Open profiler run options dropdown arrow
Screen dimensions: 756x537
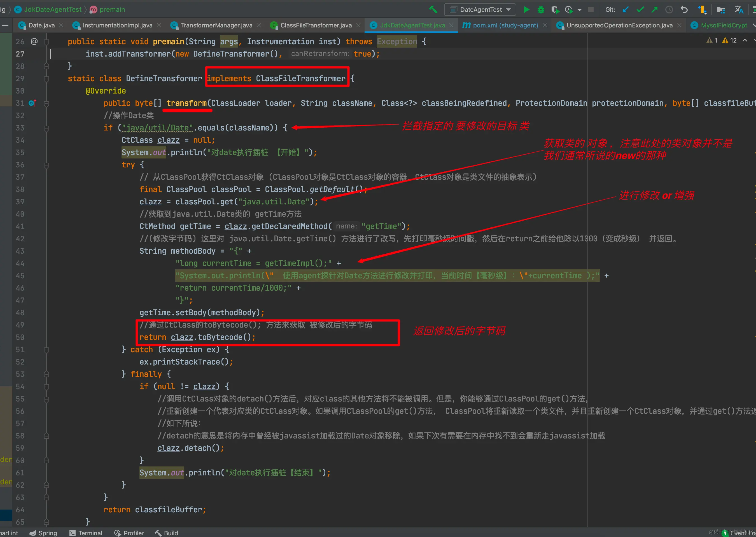tap(579, 10)
